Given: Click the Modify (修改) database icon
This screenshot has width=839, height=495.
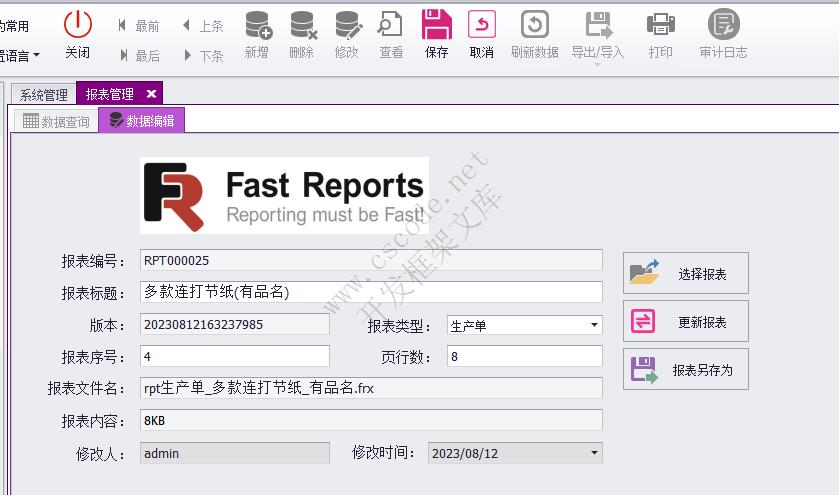Looking at the screenshot, I should click(348, 25).
